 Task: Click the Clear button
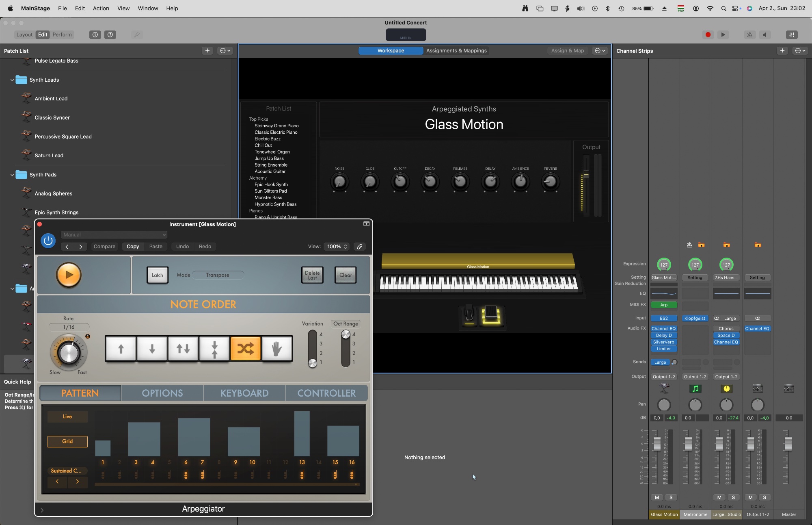(x=346, y=275)
